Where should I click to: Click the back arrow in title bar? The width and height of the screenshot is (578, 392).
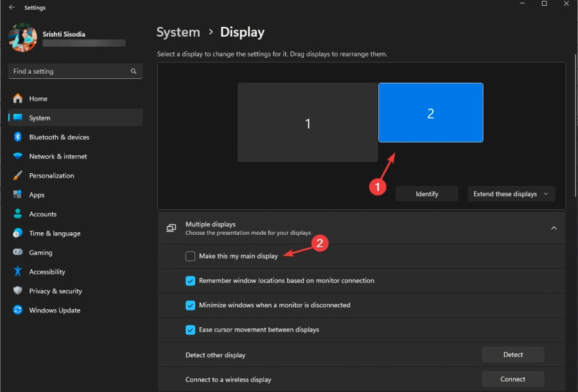[12, 8]
